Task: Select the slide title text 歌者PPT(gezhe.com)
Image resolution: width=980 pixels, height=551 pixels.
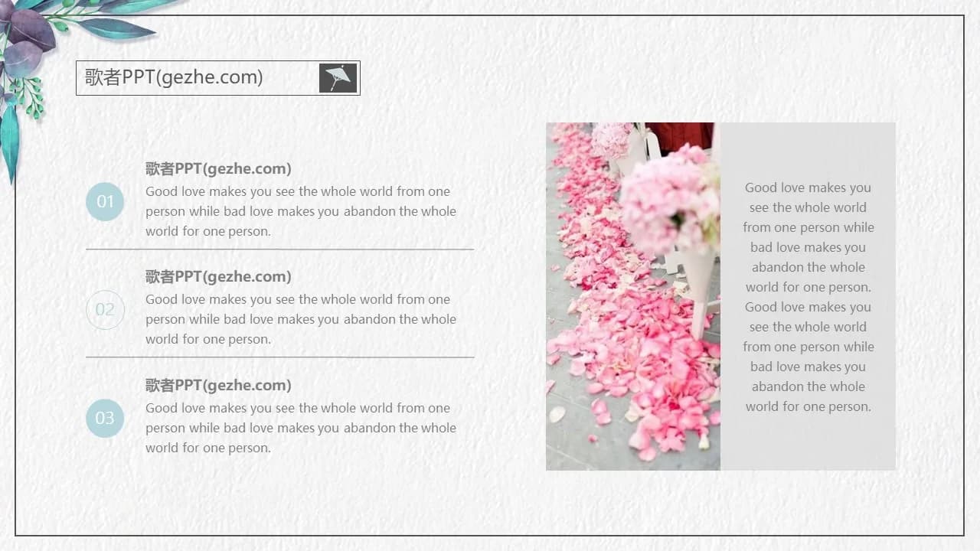Action: (174, 77)
